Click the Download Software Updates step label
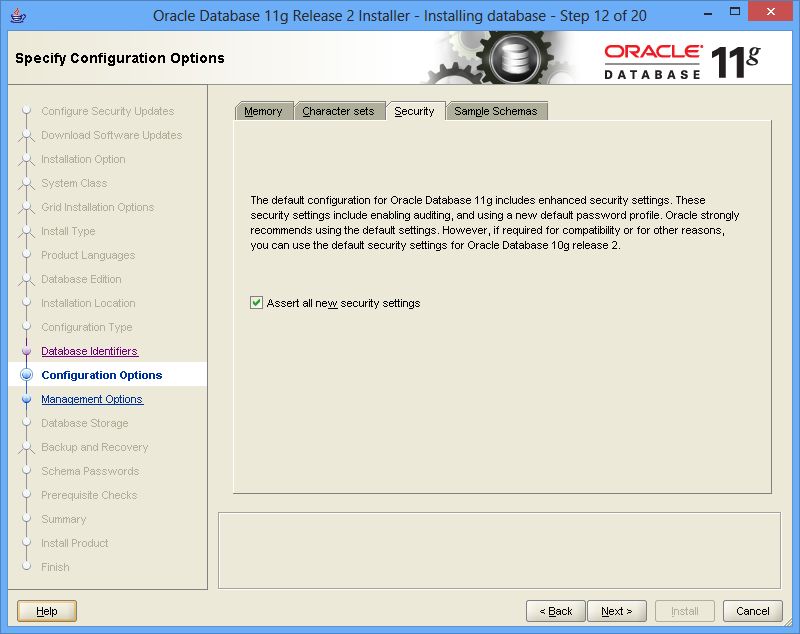Screen dimensions: 800x634 point(111,135)
